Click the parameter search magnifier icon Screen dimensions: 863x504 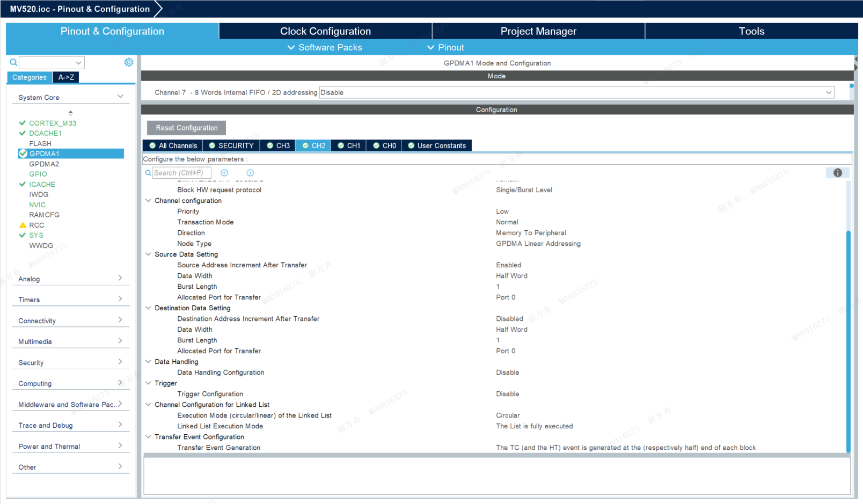(x=148, y=173)
